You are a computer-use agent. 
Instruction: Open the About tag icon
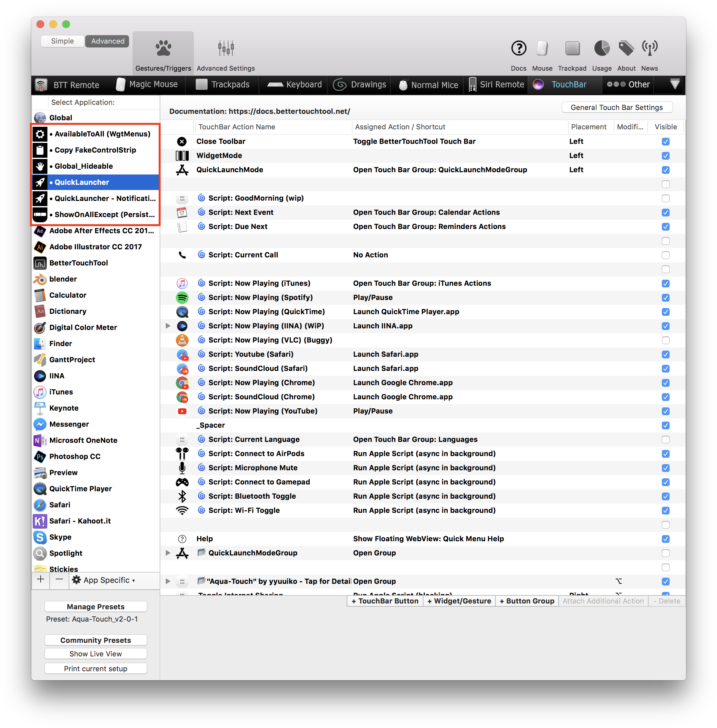tap(626, 49)
